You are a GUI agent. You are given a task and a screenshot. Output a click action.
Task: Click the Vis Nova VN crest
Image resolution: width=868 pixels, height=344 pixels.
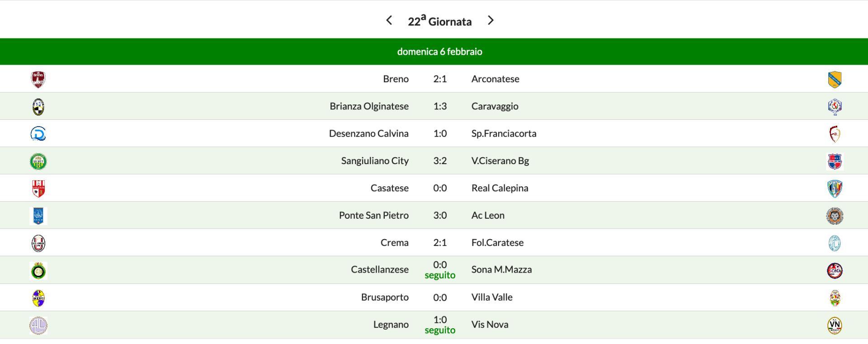[835, 325]
